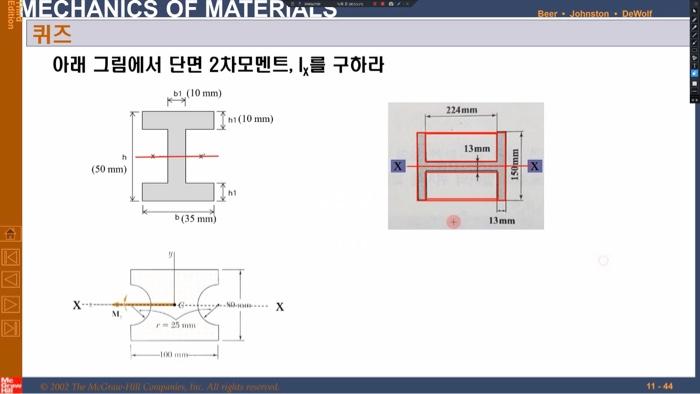Click the camera icon in the top recording bar
The image size is (700, 394).
point(391,4)
